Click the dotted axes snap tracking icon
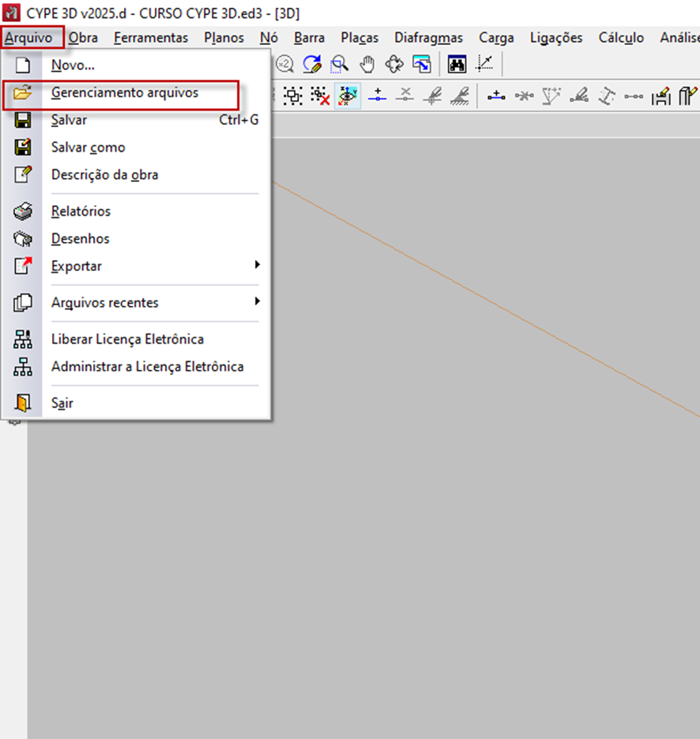The image size is (700, 739). [x=484, y=64]
